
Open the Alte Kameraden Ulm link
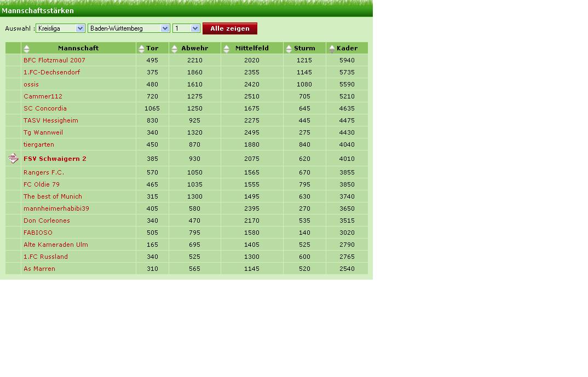[x=55, y=245]
